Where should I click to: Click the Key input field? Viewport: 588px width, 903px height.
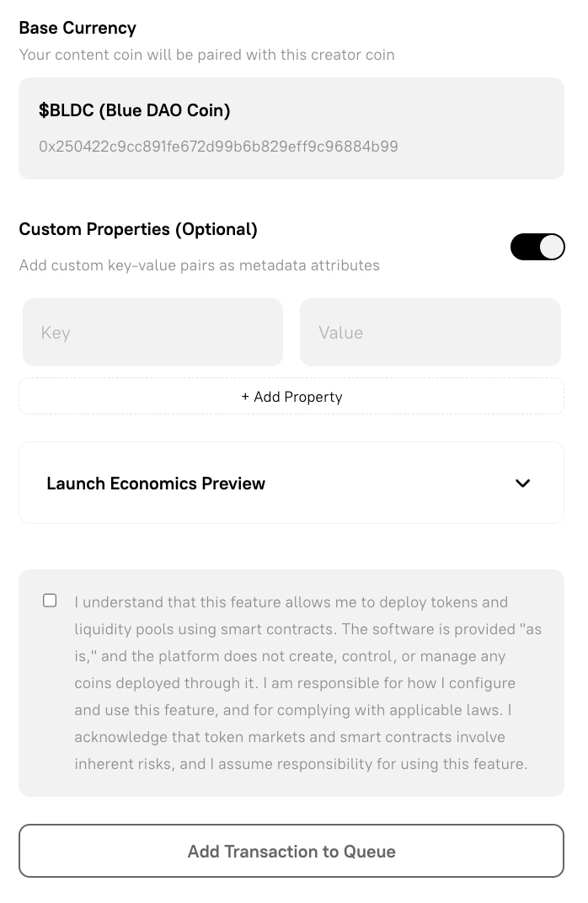click(152, 332)
